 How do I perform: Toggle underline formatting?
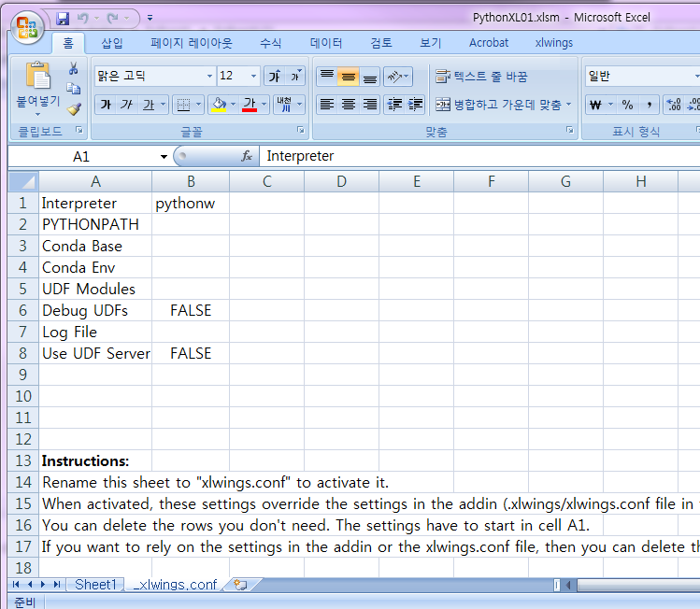[x=149, y=105]
